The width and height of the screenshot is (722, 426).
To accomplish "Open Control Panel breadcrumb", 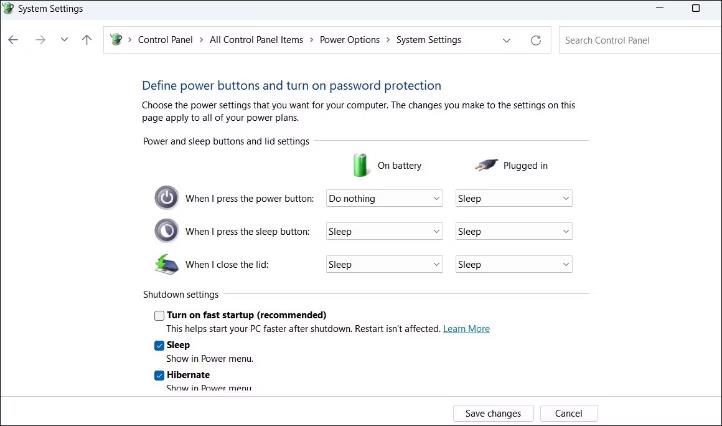I will tap(165, 40).
